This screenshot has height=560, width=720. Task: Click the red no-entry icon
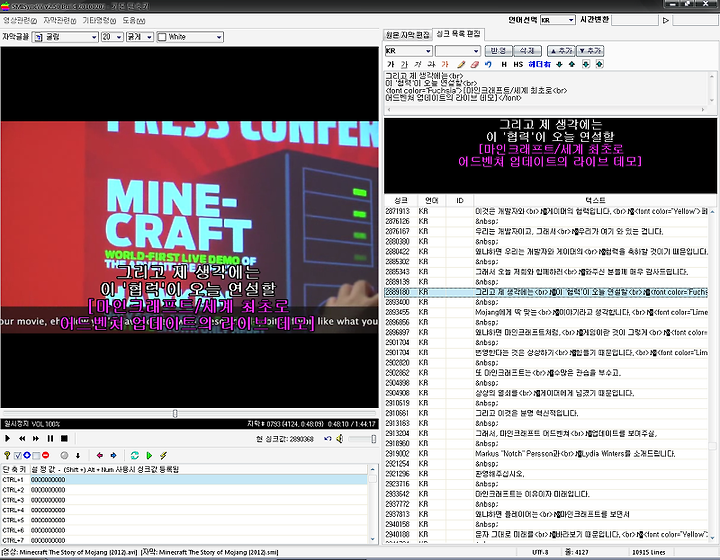click(45, 455)
